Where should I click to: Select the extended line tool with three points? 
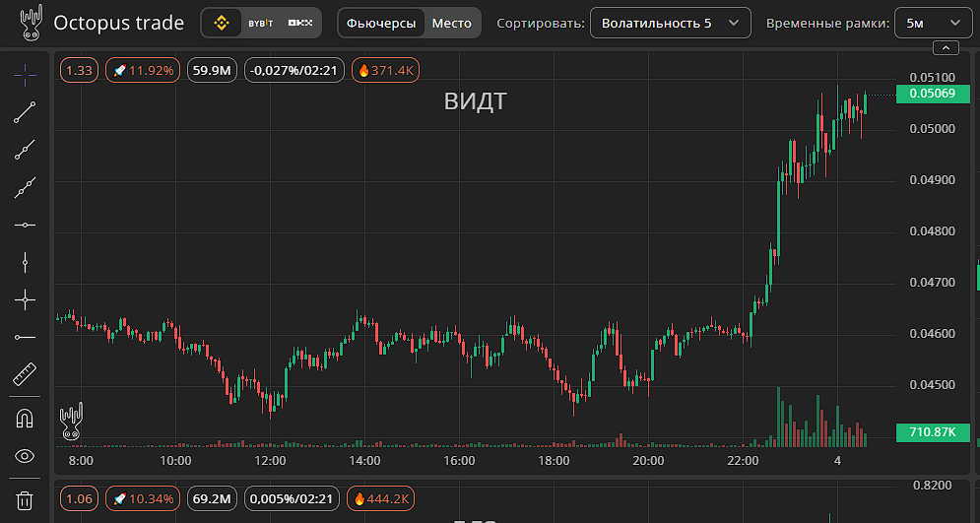click(25, 187)
